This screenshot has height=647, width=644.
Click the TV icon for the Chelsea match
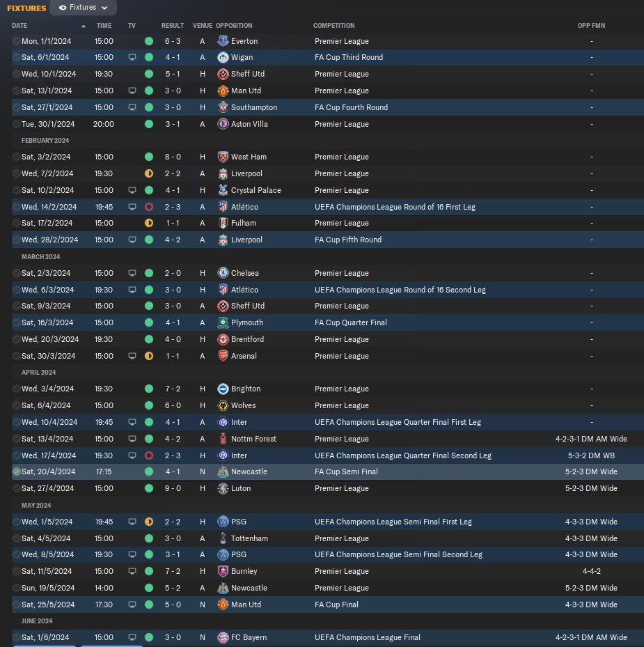point(132,273)
